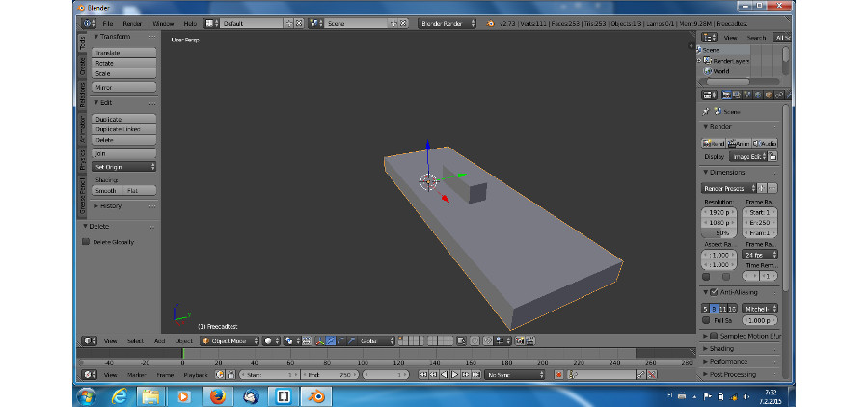Switch to the Create tab in the tool shelf
This screenshot has width=868, height=407.
(82, 68)
